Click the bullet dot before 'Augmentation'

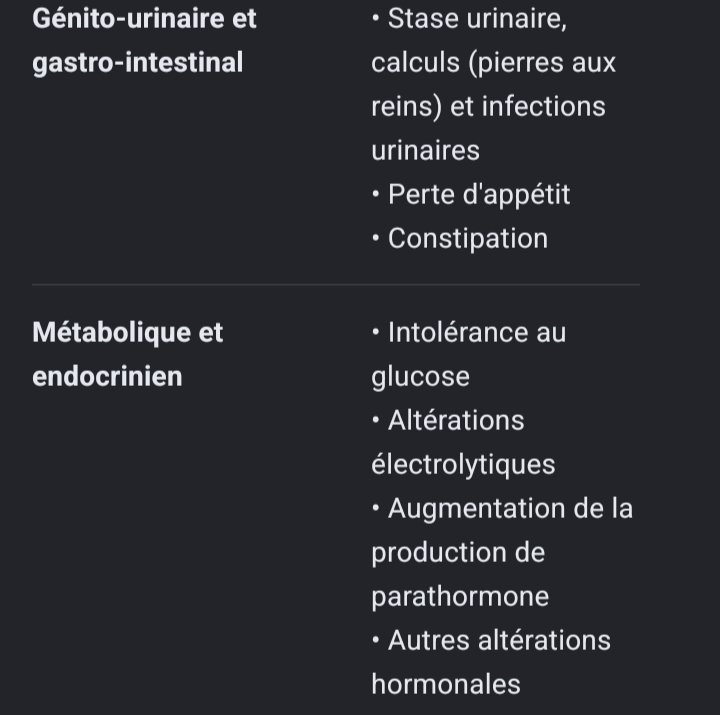tap(376, 508)
